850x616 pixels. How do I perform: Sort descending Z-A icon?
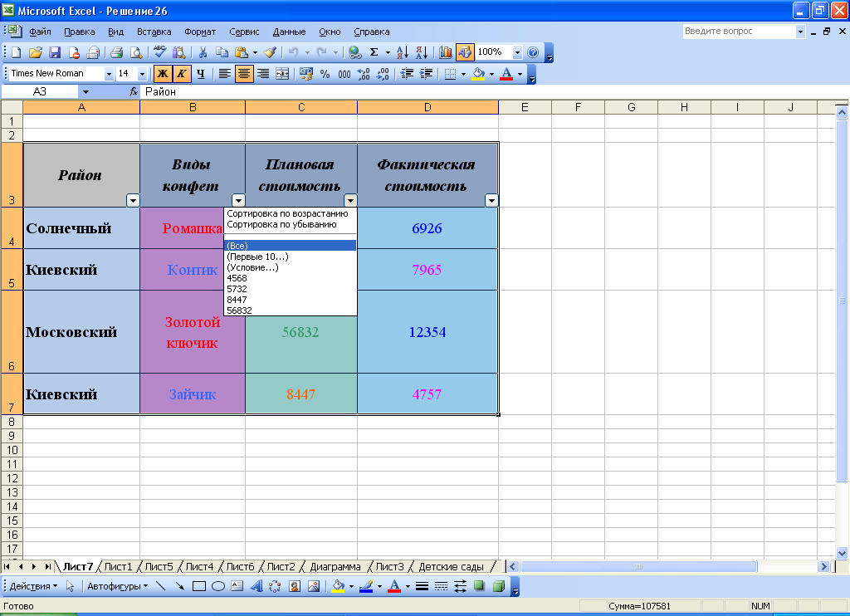point(422,52)
